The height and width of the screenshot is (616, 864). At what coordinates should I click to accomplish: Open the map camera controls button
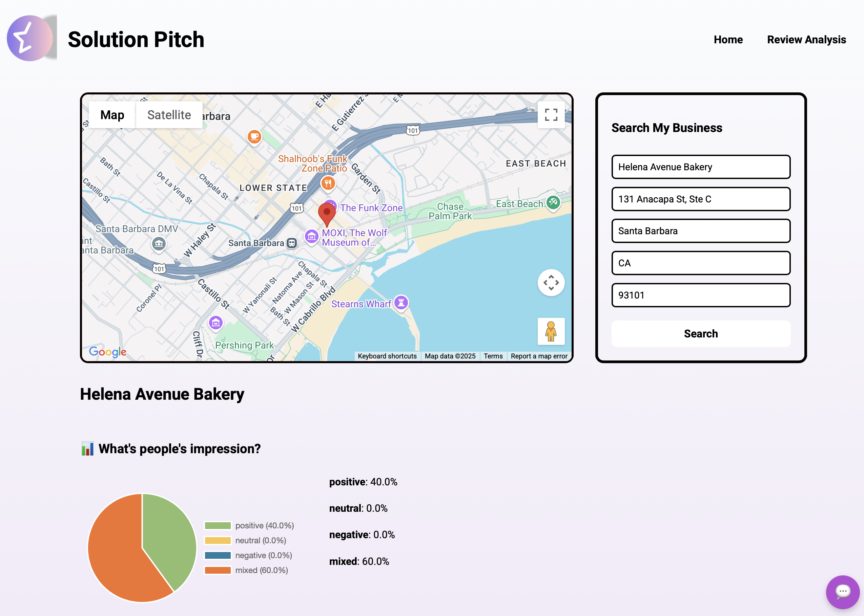pyautogui.click(x=551, y=283)
